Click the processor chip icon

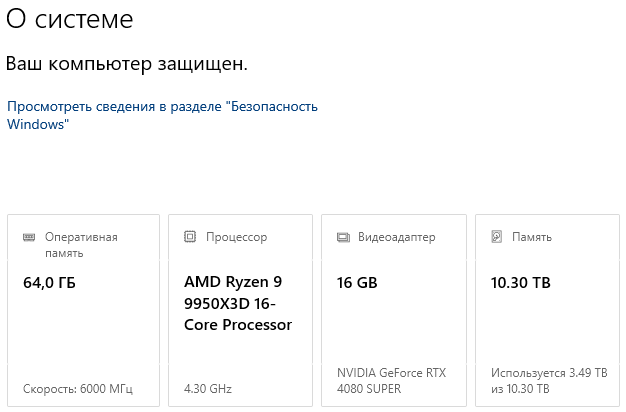pos(190,238)
